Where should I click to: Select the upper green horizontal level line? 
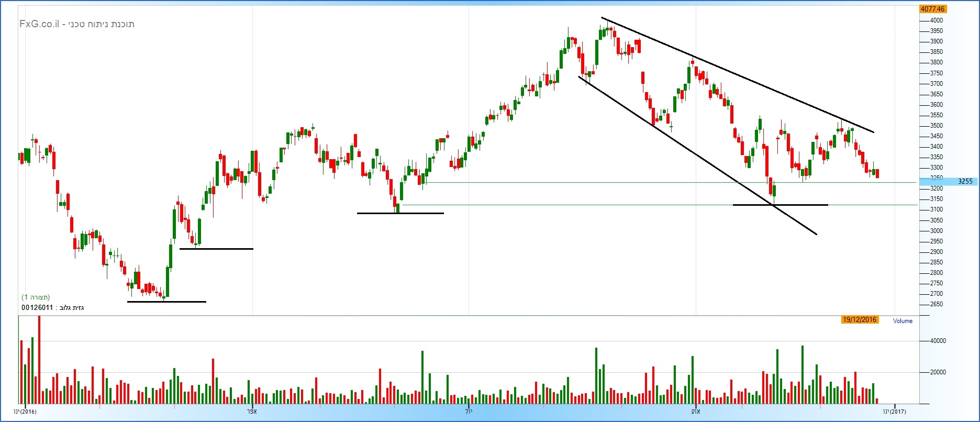670,183
